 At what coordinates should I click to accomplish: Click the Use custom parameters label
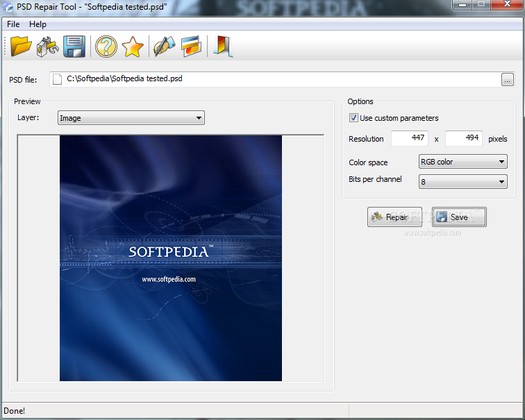coord(399,118)
